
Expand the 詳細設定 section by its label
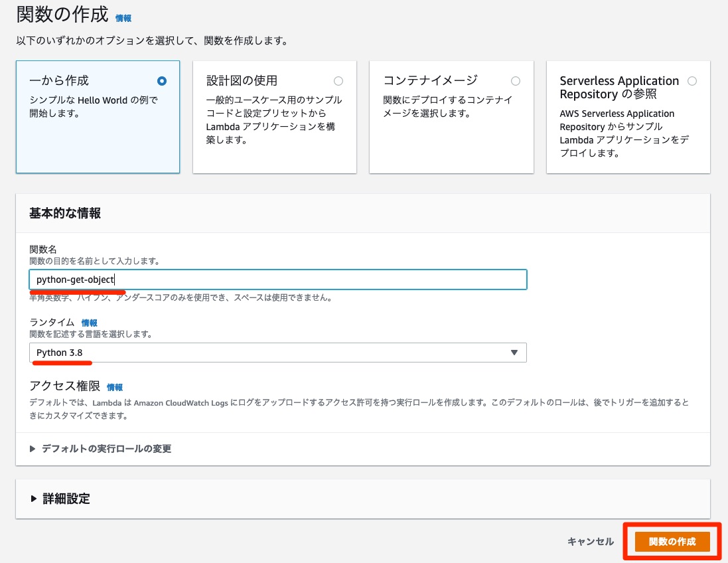[x=66, y=499]
